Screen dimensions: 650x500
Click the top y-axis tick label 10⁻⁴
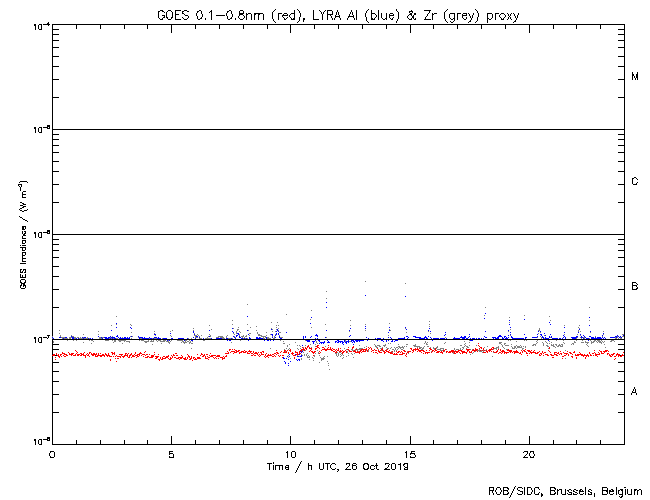point(40,24)
